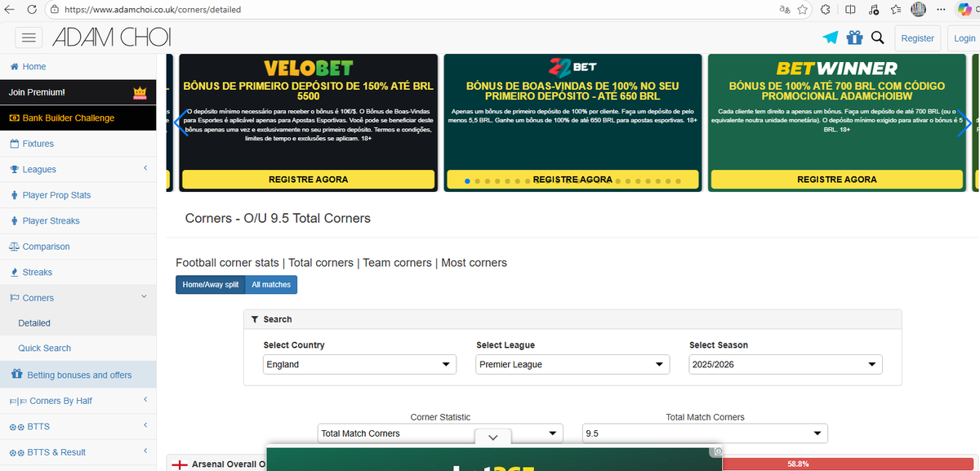Click the crown icon on Join Premium
This screenshot has height=471, width=980.
[x=139, y=92]
